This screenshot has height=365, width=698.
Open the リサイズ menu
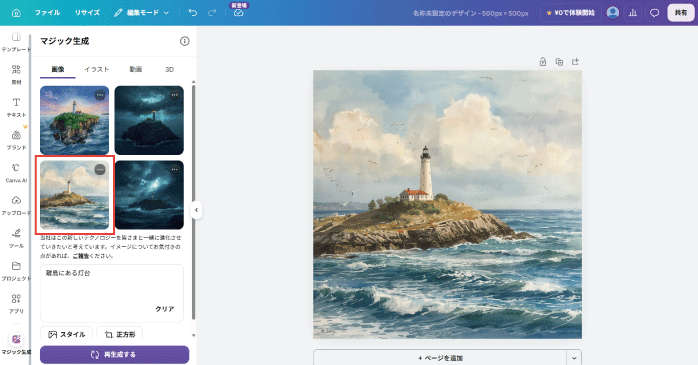coord(87,13)
